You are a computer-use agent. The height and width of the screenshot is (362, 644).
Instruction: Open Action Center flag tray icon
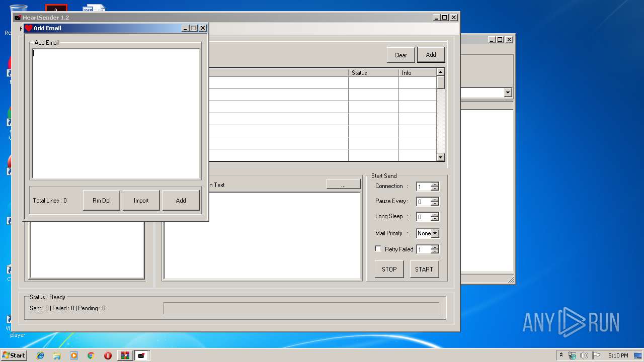(x=596, y=355)
